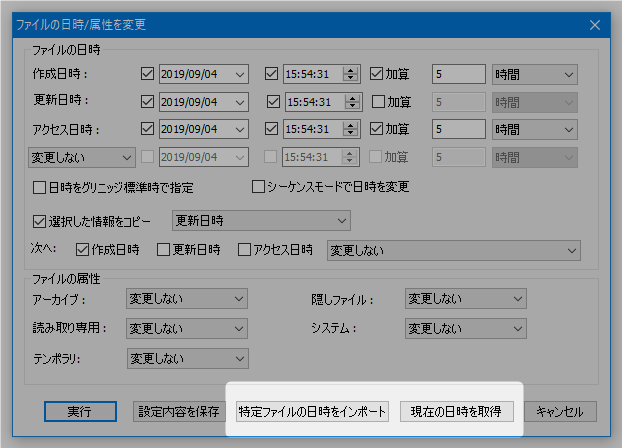Toggle the 作成日時 date checkbox
622x448 pixels.
(x=147, y=74)
